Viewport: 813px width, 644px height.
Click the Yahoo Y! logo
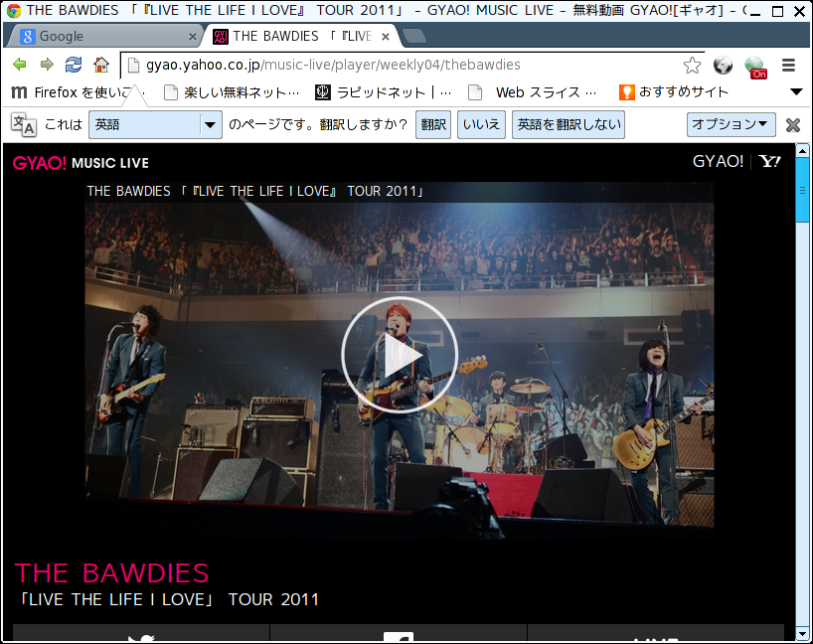[x=769, y=162]
